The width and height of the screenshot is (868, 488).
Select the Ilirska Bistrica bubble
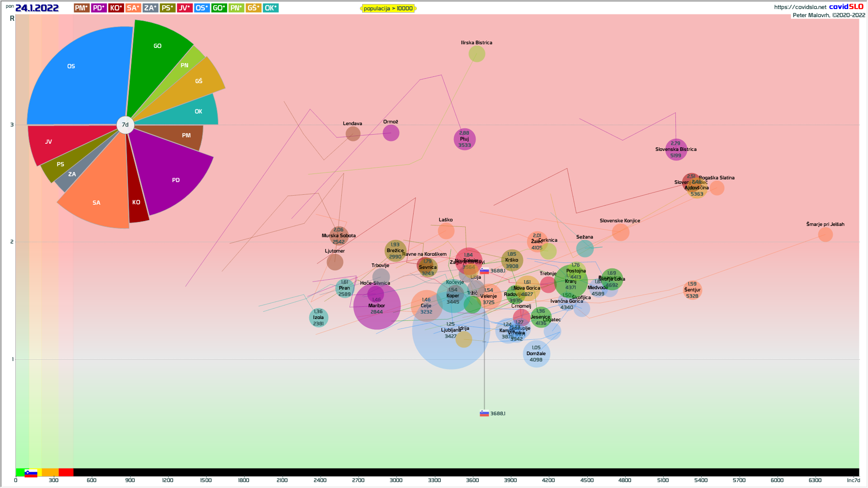[x=476, y=54]
